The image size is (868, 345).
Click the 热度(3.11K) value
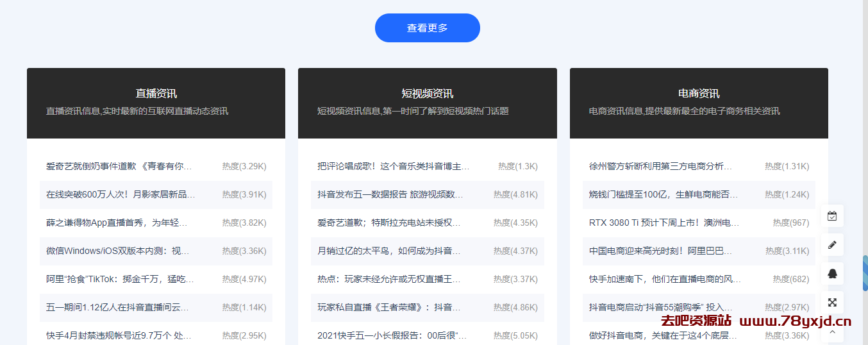point(787,251)
